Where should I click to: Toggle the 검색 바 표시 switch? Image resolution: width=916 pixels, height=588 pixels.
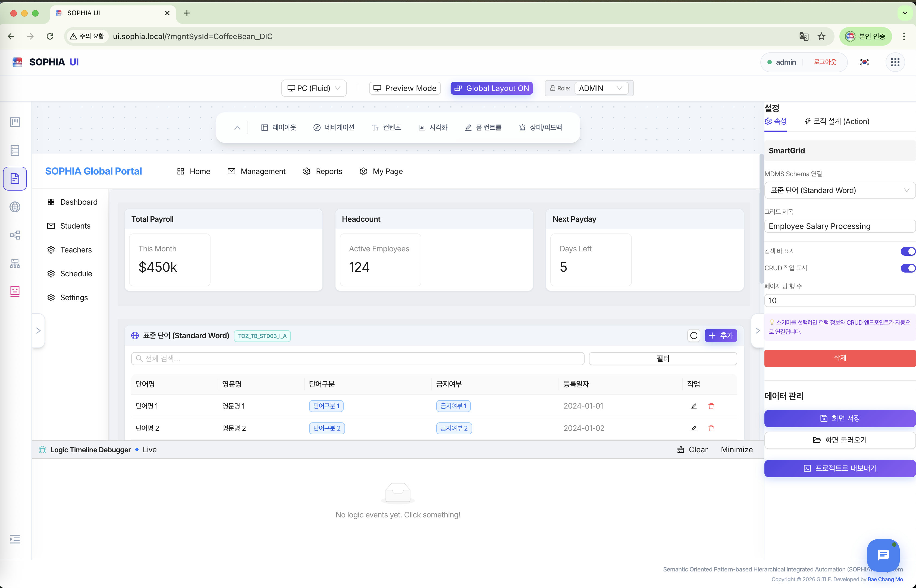point(908,251)
